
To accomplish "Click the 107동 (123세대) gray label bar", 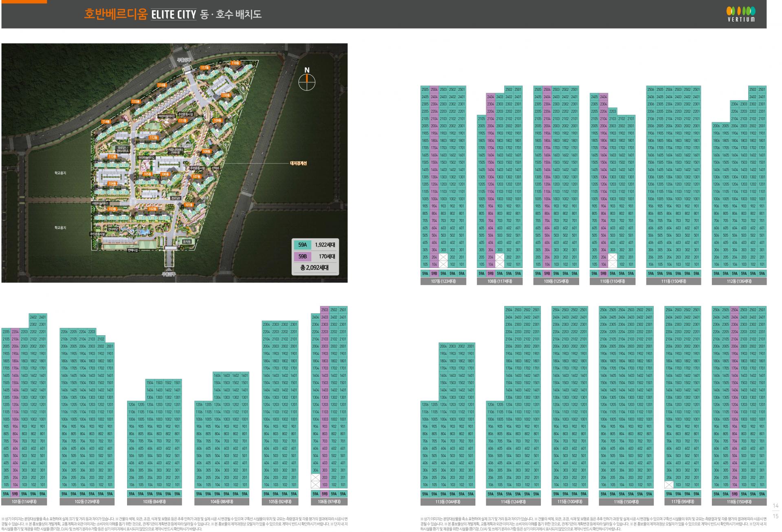I will [443, 281].
